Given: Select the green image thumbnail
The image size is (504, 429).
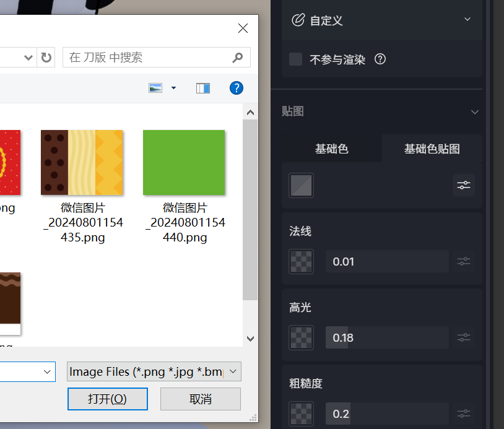Looking at the screenshot, I should pyautogui.click(x=184, y=162).
